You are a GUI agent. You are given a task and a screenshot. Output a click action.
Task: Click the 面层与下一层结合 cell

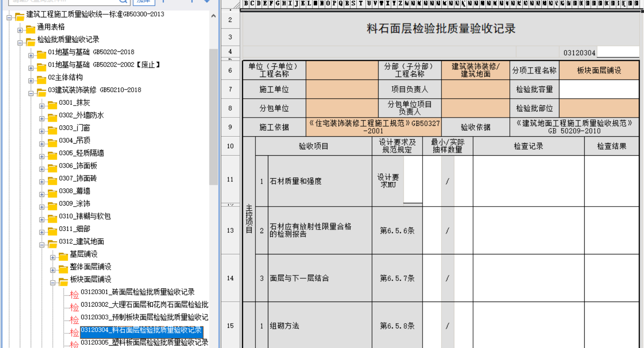pos(320,278)
